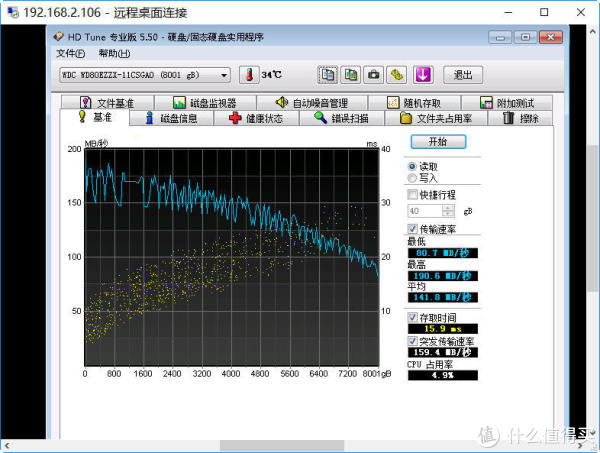Open options gear icon
600x453 pixels.
tap(396, 75)
